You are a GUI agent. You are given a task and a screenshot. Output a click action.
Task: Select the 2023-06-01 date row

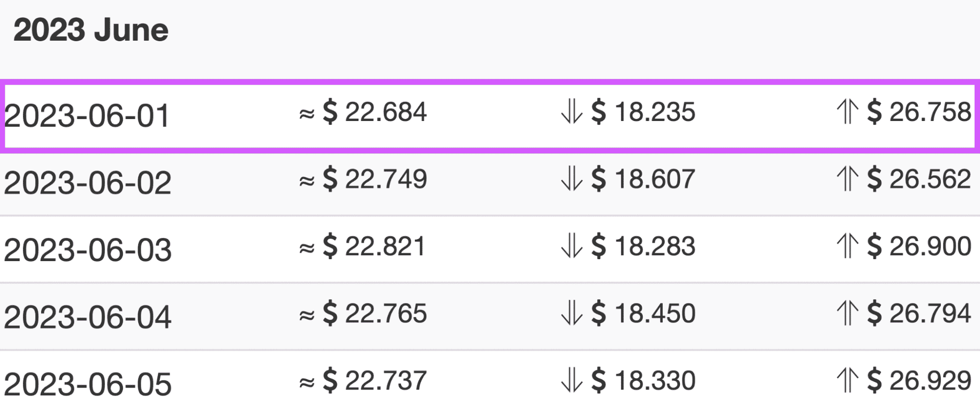(x=490, y=116)
